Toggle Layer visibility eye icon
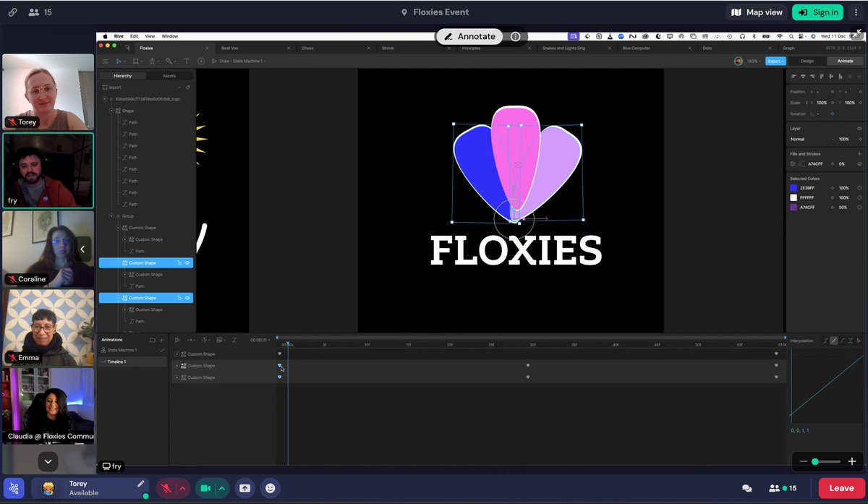Viewport: 868px width, 504px height. [x=859, y=128]
